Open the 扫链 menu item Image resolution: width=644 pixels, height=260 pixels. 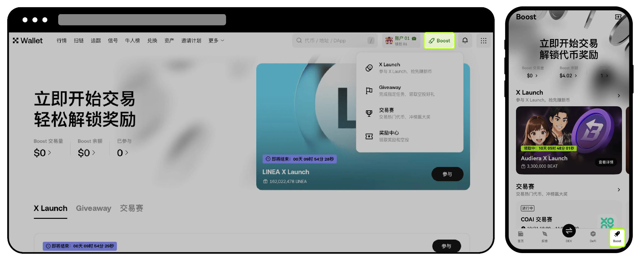(79, 41)
